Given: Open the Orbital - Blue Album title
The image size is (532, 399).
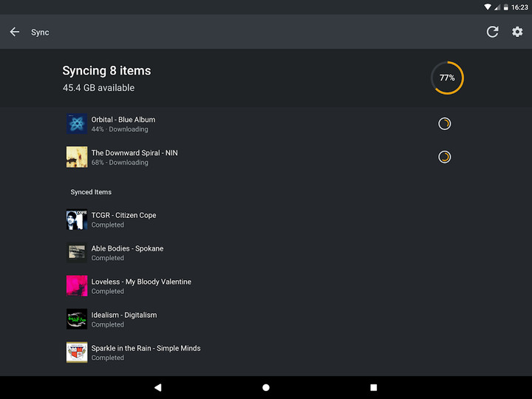Looking at the screenshot, I should click(123, 120).
